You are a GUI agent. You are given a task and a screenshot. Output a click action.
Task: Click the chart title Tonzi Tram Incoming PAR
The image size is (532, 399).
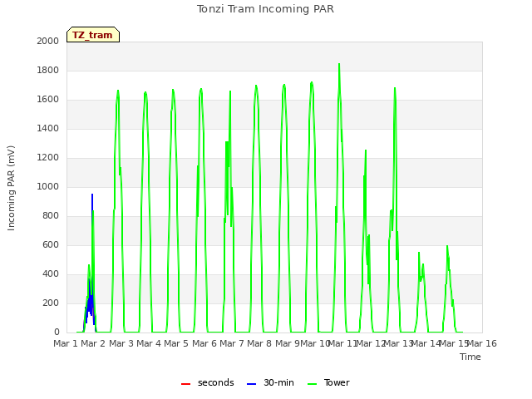(265, 9)
